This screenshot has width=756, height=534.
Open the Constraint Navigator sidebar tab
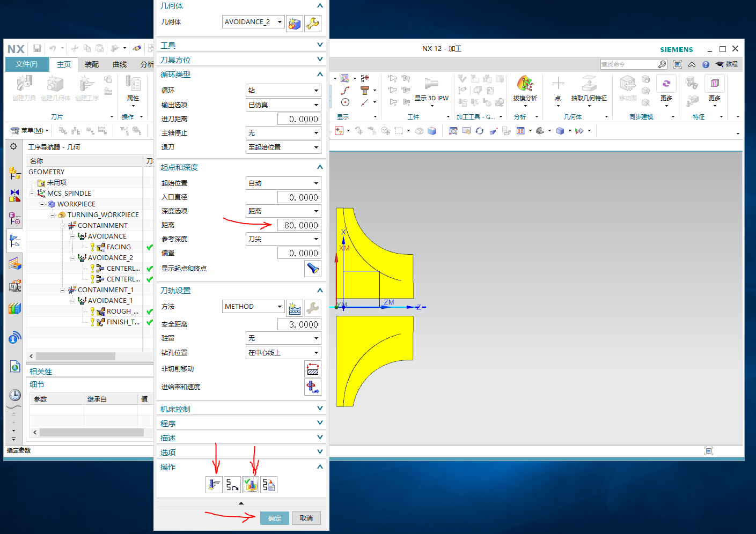pos(14,195)
